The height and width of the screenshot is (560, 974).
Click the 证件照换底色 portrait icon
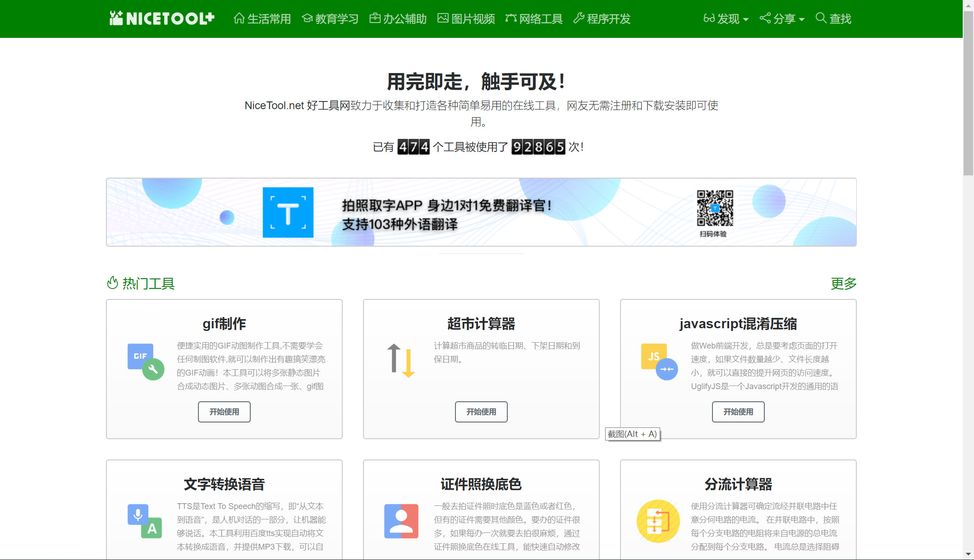tap(401, 521)
